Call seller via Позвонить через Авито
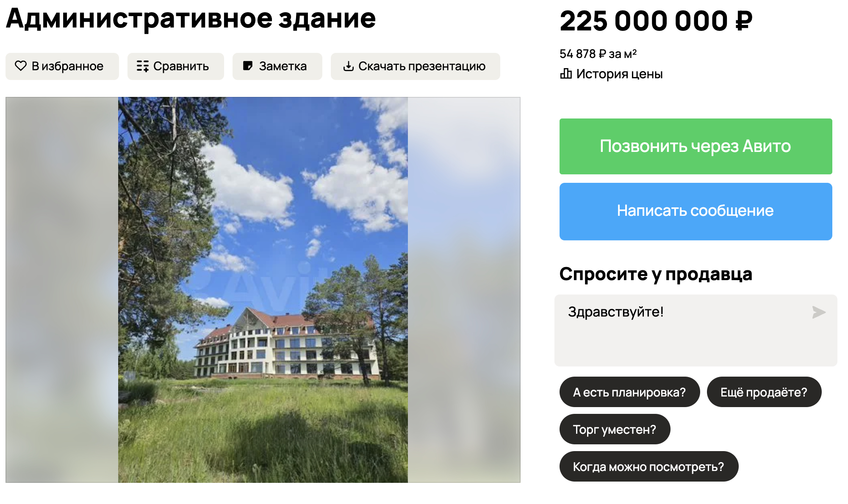The width and height of the screenshot is (848, 504). click(696, 146)
